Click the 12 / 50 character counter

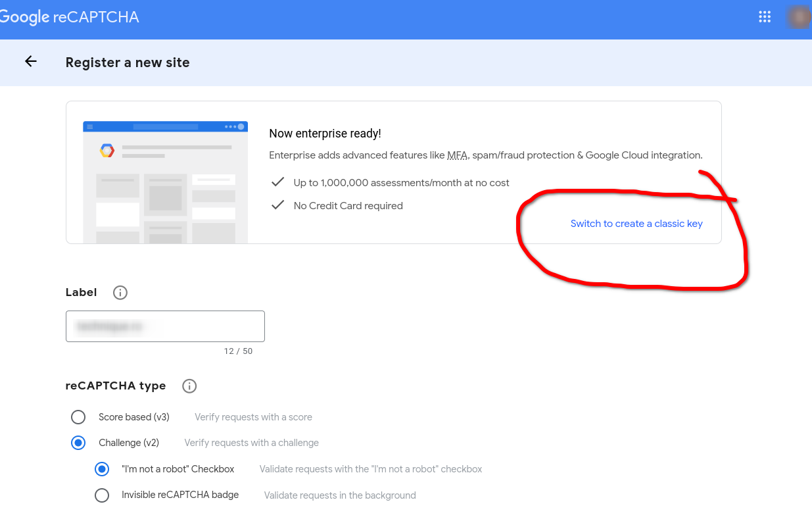click(238, 351)
